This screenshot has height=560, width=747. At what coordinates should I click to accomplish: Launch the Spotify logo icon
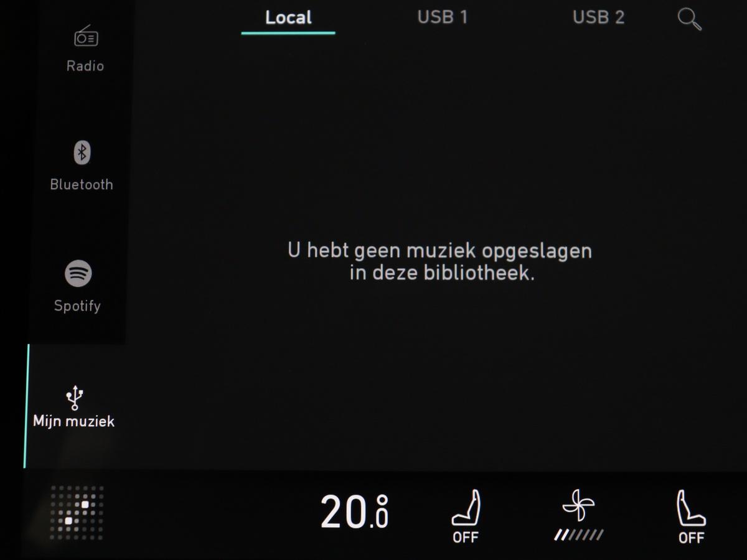click(x=78, y=273)
